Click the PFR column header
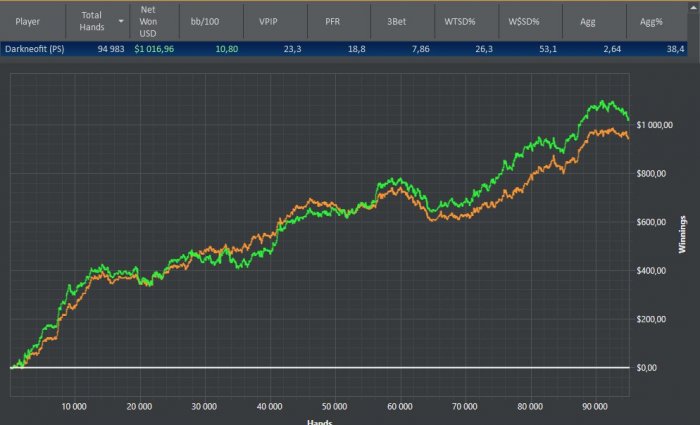 click(334, 20)
